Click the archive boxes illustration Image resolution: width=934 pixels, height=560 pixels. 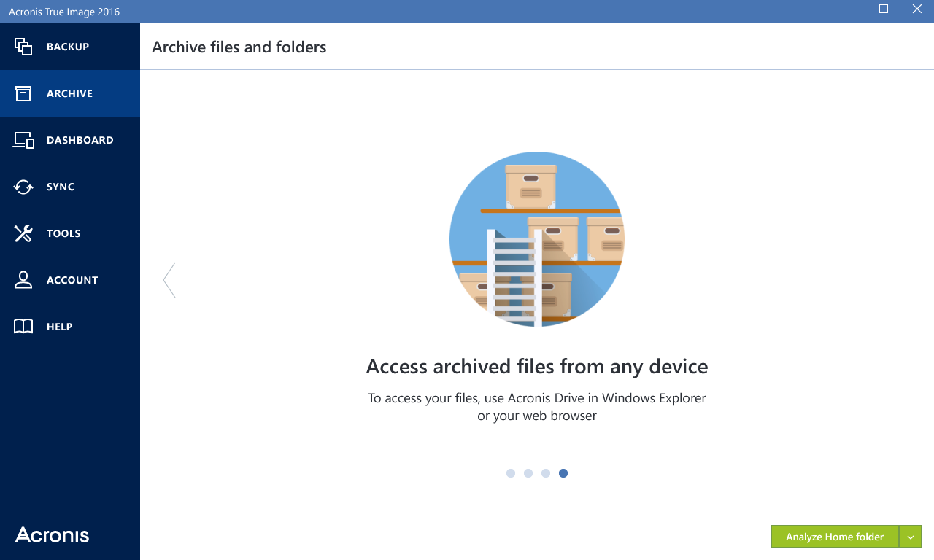pos(537,239)
